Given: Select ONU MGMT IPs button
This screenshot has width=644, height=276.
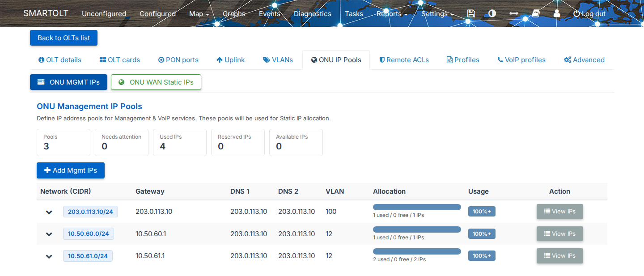Looking at the screenshot, I should tap(68, 82).
